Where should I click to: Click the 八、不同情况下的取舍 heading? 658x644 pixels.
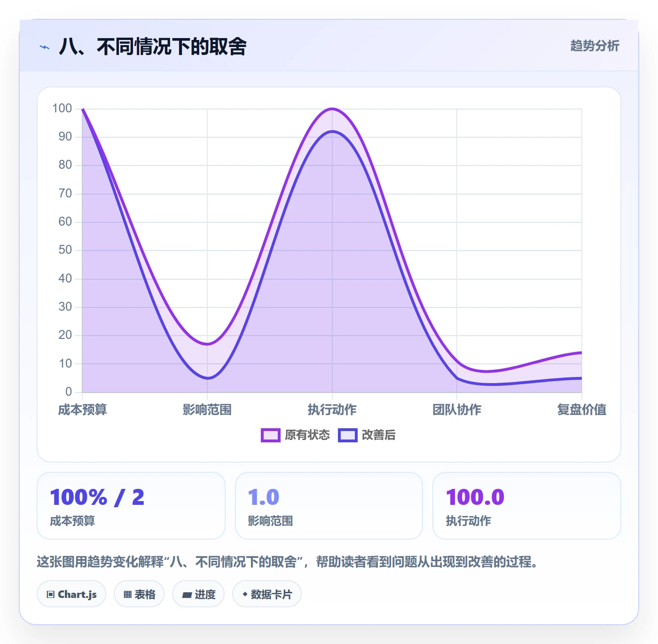[153, 47]
